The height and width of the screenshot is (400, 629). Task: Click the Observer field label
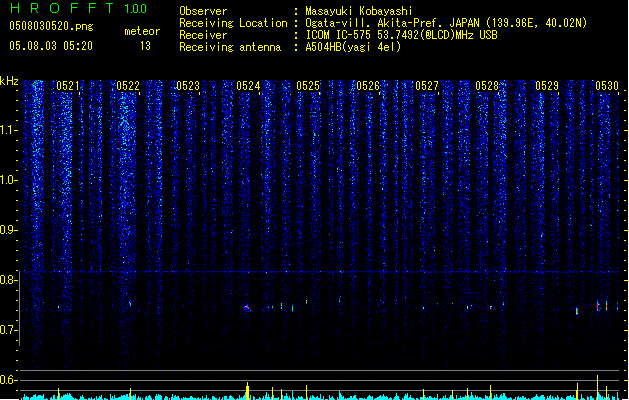(x=203, y=11)
